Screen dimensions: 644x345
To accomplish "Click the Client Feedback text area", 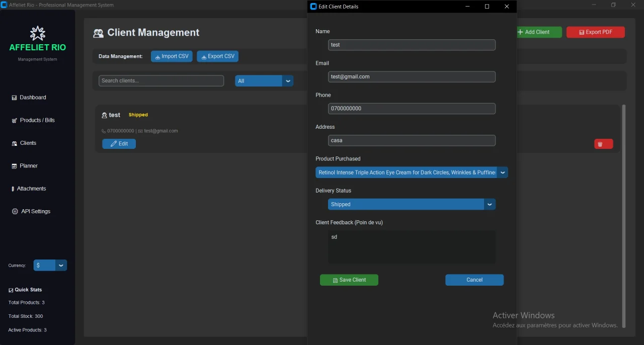I will pos(412,247).
